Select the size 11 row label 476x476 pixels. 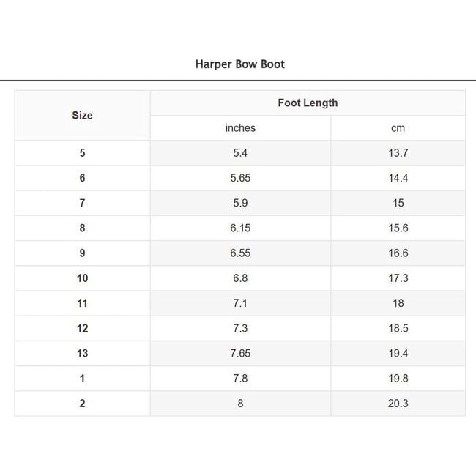82,303
